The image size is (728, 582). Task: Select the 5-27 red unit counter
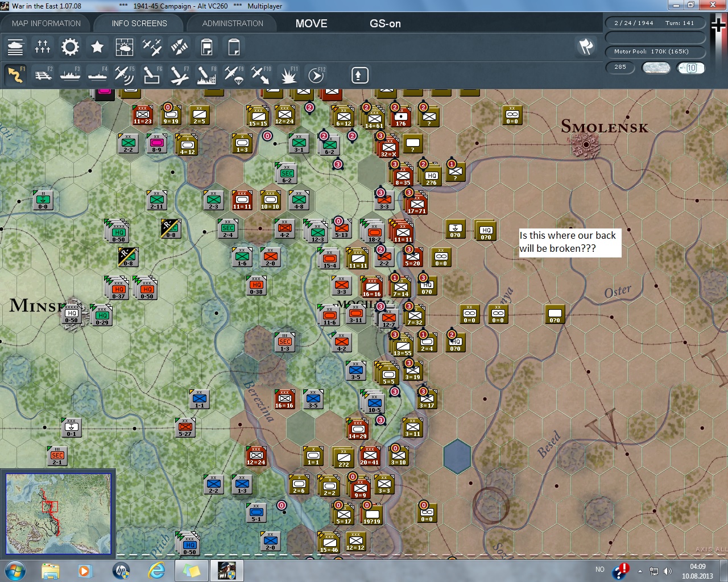pyautogui.click(x=185, y=427)
